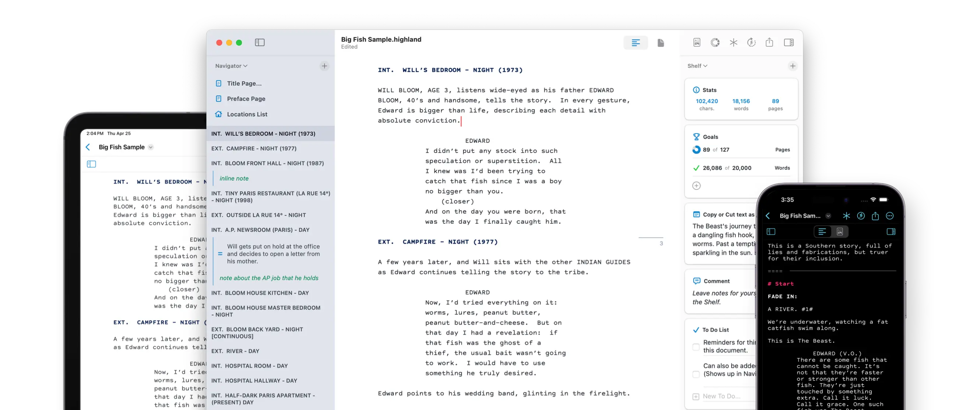This screenshot has height=410, width=980.
Task: Select scene INT. WILL'S BEDROOM in Navigator
Action: pyautogui.click(x=270, y=134)
